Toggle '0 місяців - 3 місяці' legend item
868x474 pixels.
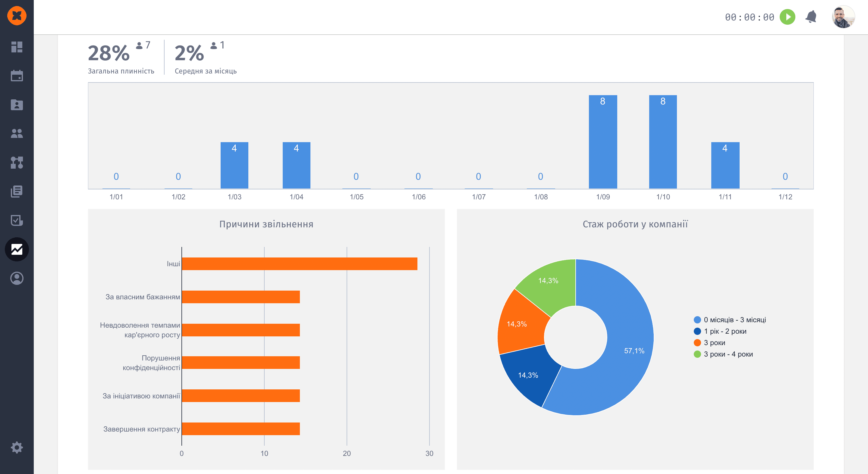click(734, 320)
